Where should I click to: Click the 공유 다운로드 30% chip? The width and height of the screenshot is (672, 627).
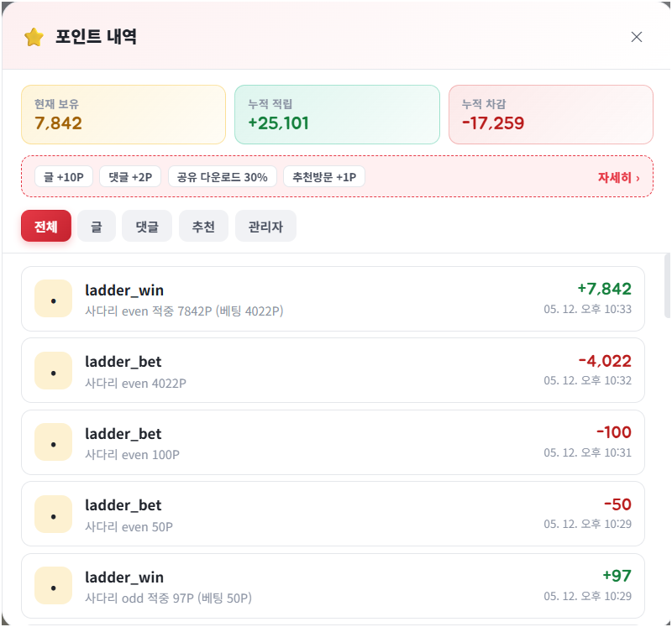[x=223, y=176]
